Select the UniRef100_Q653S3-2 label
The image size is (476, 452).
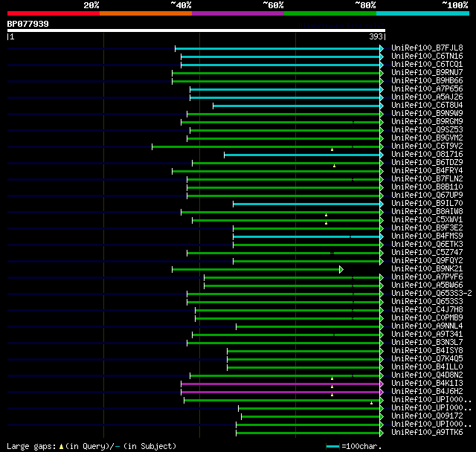[431, 294]
